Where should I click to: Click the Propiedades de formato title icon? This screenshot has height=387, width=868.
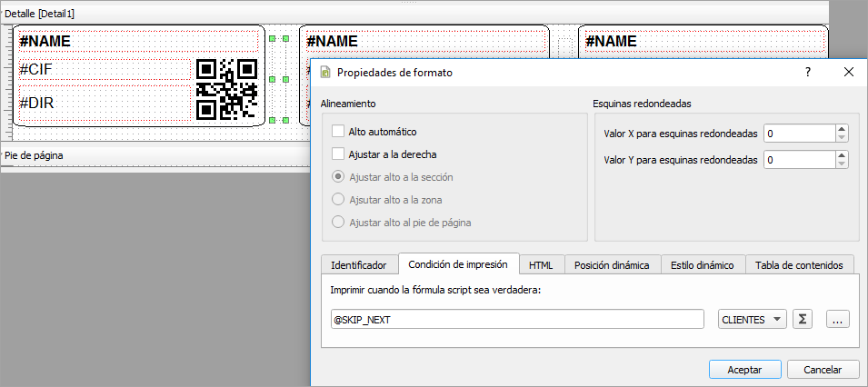click(325, 72)
